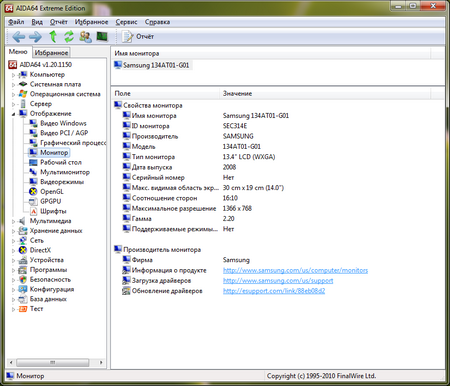Click the Безопасность shield icon
This screenshot has width=450, height=386.
tap(23, 279)
